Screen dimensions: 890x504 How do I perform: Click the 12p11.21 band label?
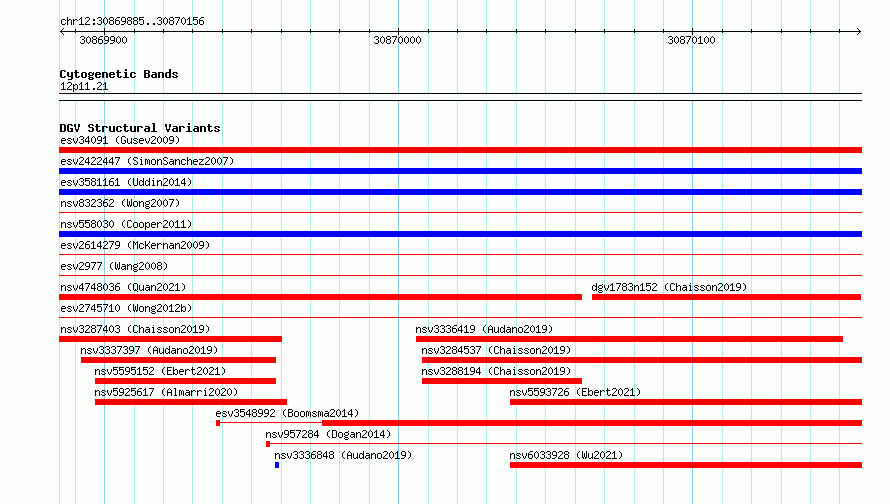point(84,86)
